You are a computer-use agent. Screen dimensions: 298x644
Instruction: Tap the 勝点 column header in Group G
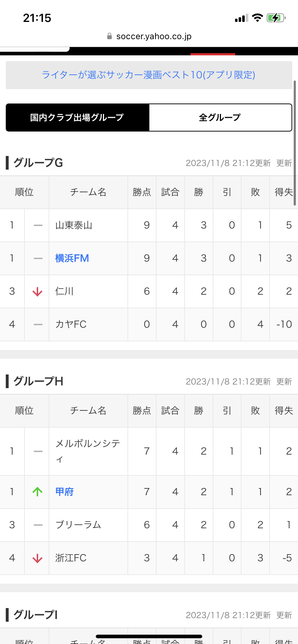[x=142, y=192]
